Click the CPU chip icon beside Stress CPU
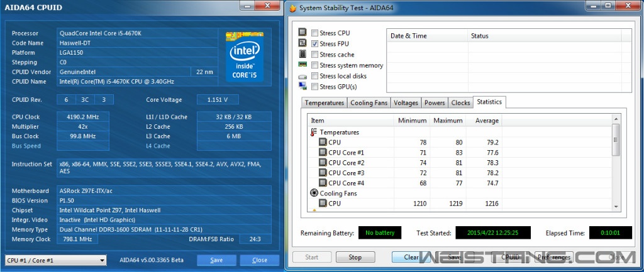The height and width of the screenshot is (272, 644). tap(303, 33)
